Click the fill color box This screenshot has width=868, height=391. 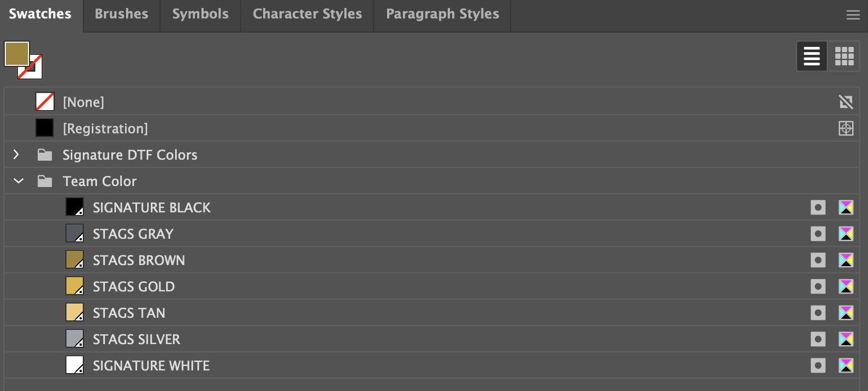(16, 54)
